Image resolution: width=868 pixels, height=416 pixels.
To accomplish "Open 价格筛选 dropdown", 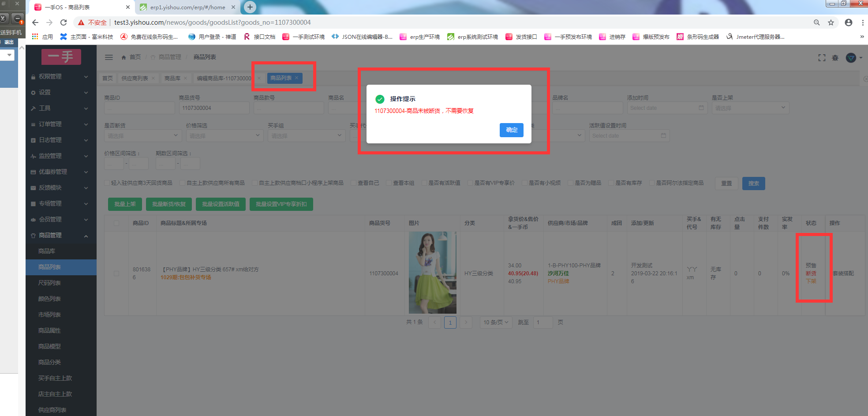I will (225, 136).
